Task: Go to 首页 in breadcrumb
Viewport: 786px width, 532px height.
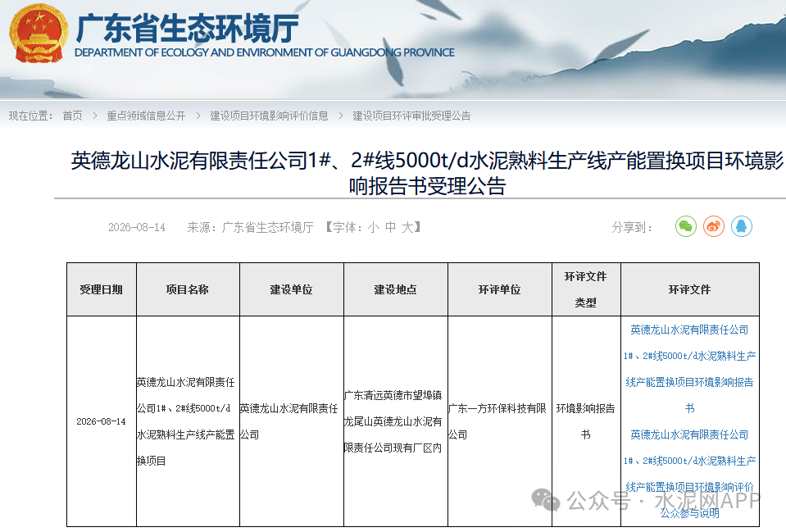Action: [72, 116]
